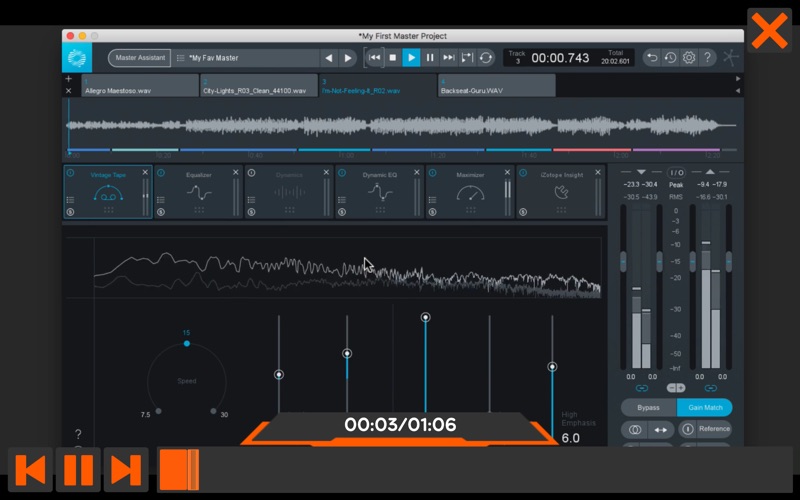Remove the Maximizer module

pos(507,172)
